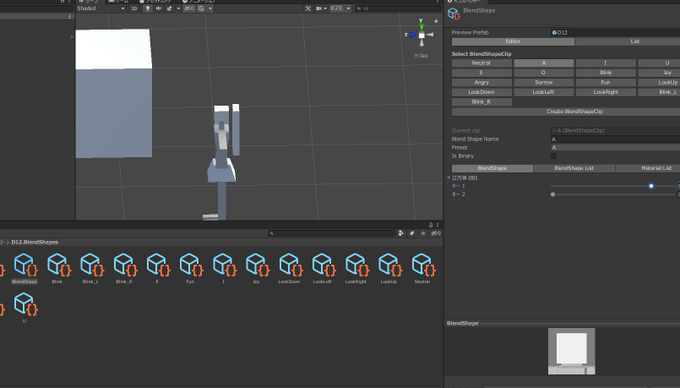
Task: Switch to the BlendShape tab
Action: pyautogui.click(x=492, y=168)
